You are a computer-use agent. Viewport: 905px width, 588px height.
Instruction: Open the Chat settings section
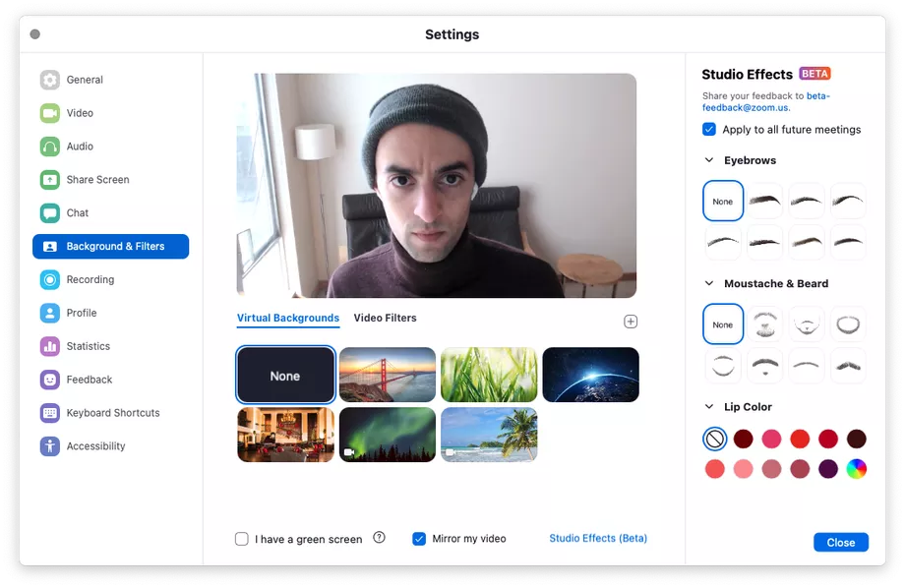point(76,213)
